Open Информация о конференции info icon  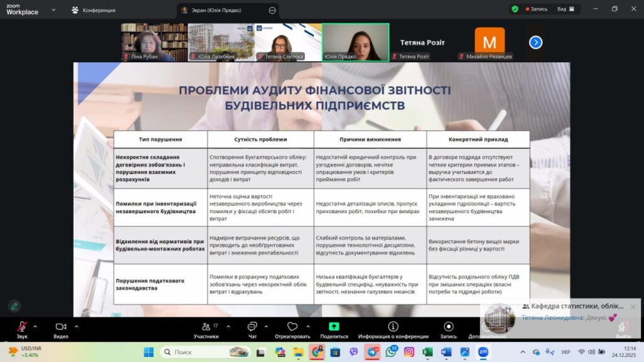393,327
